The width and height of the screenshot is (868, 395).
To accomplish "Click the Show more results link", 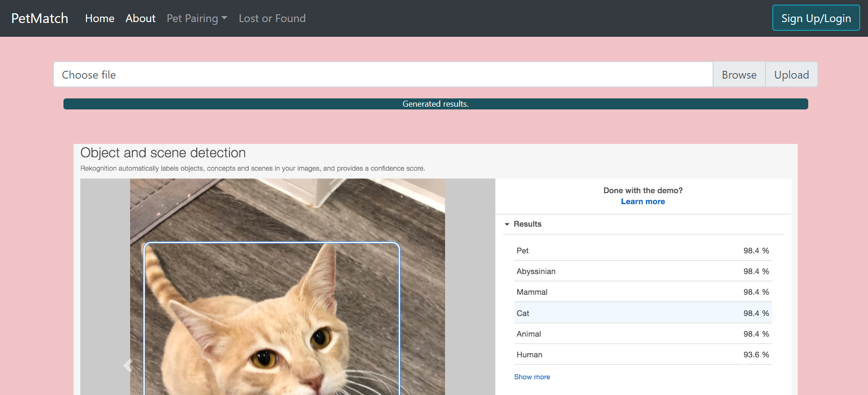I will pyautogui.click(x=532, y=377).
